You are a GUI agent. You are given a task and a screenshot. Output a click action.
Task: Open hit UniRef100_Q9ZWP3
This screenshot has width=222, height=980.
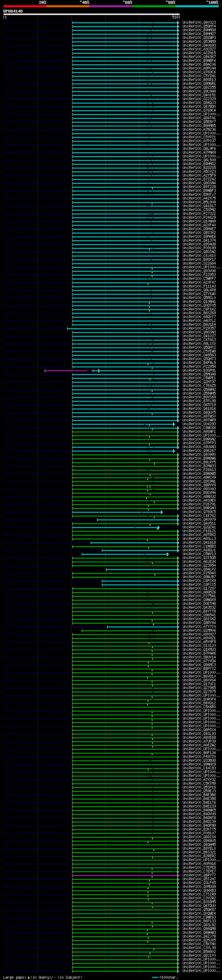click(199, 38)
